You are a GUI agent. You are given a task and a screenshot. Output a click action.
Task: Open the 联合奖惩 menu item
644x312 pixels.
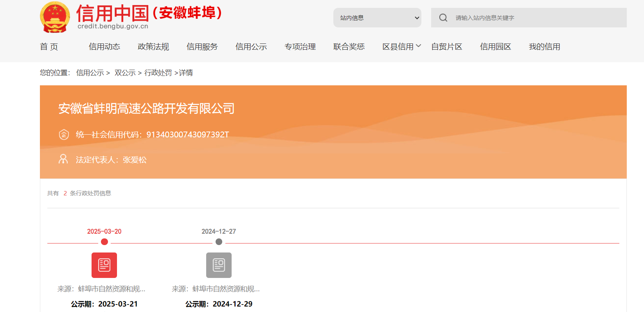pyautogui.click(x=349, y=47)
